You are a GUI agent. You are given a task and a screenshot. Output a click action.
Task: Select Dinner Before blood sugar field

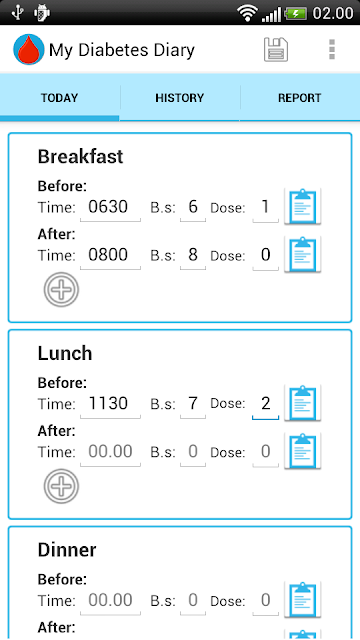coord(193,601)
